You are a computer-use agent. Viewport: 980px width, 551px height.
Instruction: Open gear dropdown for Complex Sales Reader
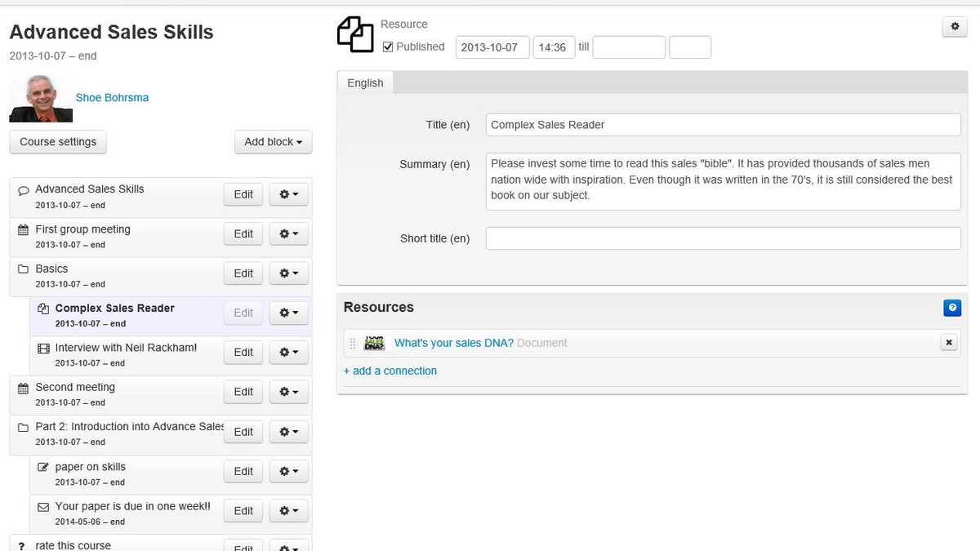[289, 313]
